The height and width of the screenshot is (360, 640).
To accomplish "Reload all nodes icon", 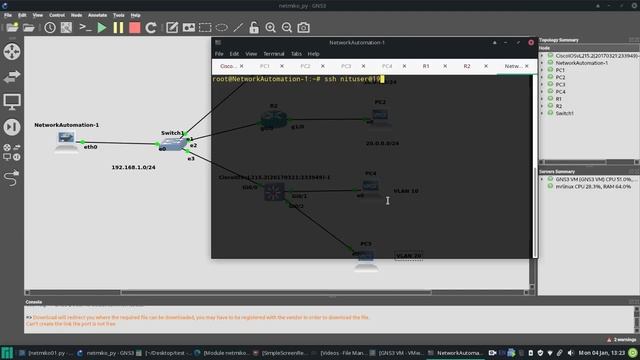I will coord(151,27).
